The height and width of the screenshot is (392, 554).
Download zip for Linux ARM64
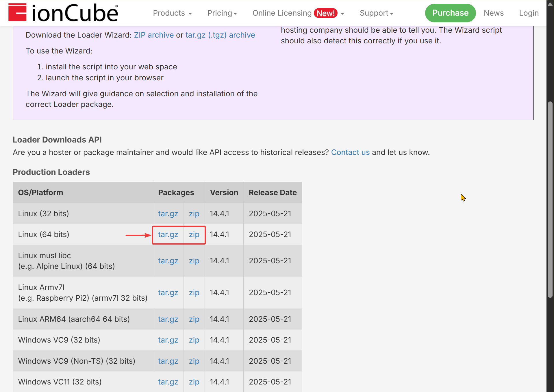click(x=194, y=319)
